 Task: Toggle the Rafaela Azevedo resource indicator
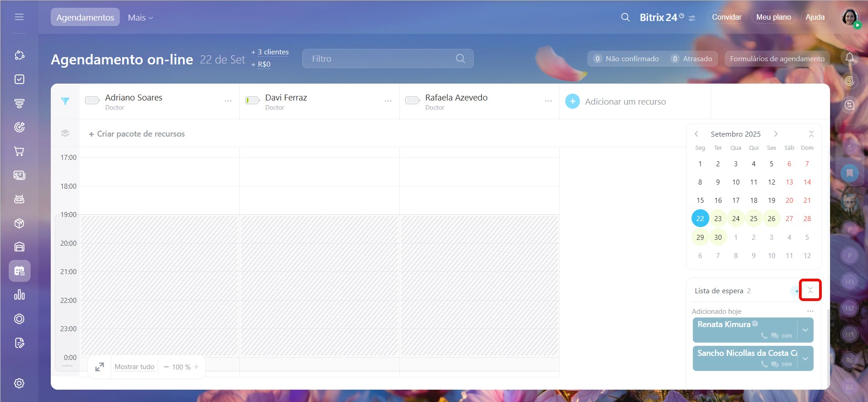(x=413, y=100)
